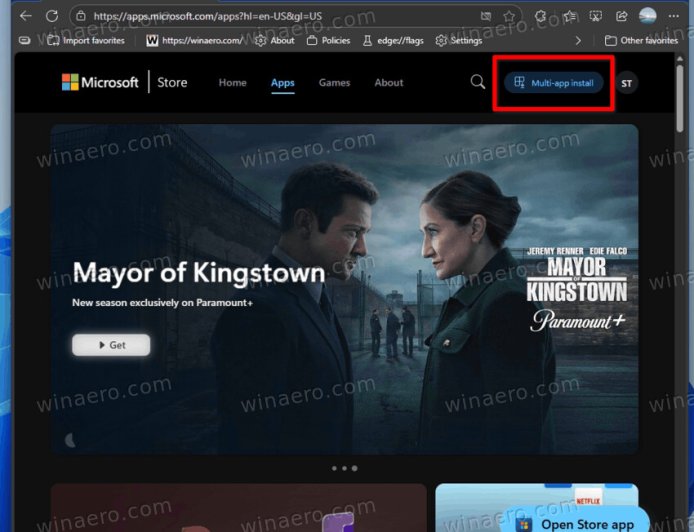Switch to the Home tab
The width and height of the screenshot is (694, 532).
(232, 83)
